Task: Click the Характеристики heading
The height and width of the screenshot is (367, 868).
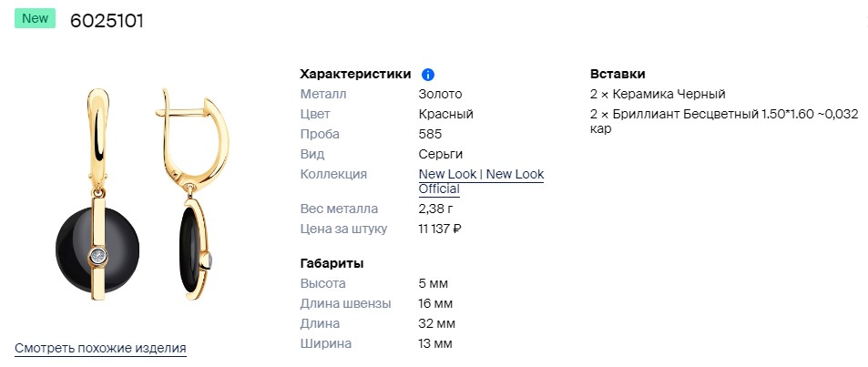Action: (355, 74)
